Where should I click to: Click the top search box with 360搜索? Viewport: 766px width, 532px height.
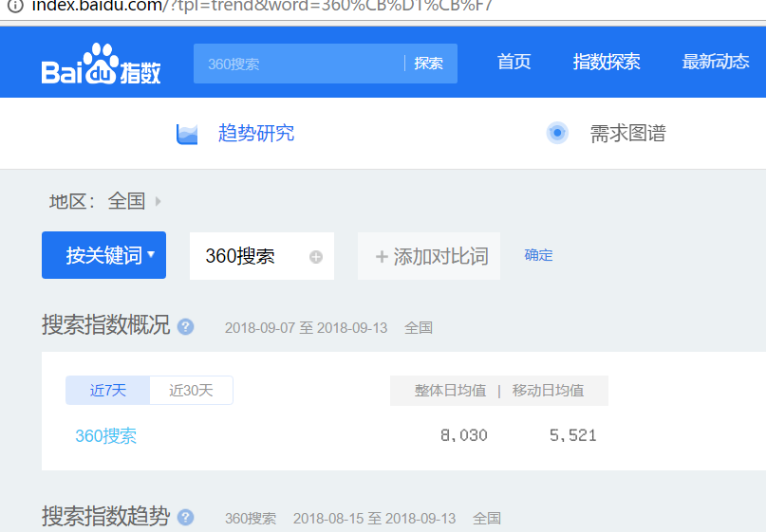click(299, 64)
